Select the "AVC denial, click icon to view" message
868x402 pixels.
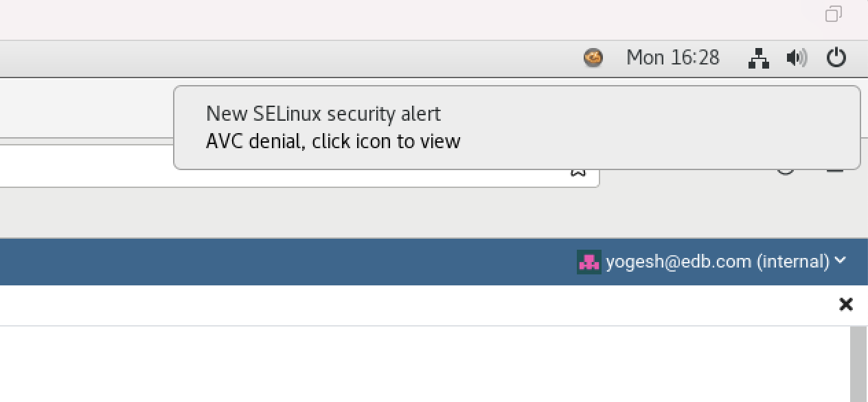pos(333,141)
